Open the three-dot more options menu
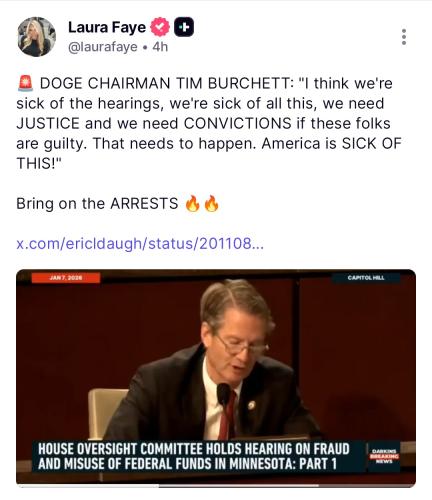This screenshot has width=432, height=500. pos(404,37)
